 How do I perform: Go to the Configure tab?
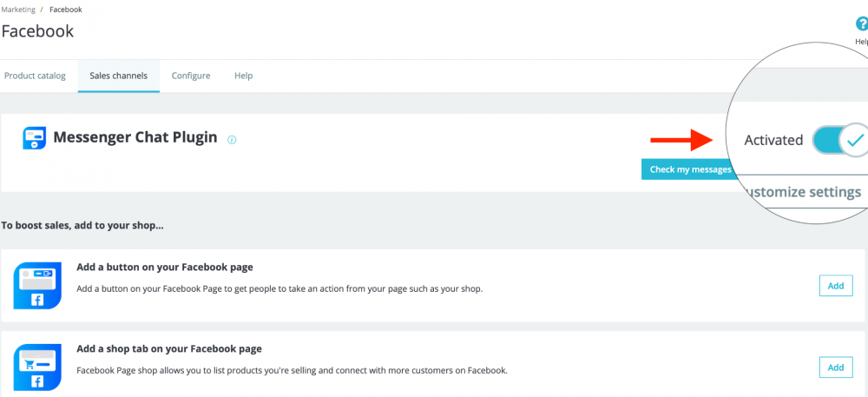click(x=191, y=76)
